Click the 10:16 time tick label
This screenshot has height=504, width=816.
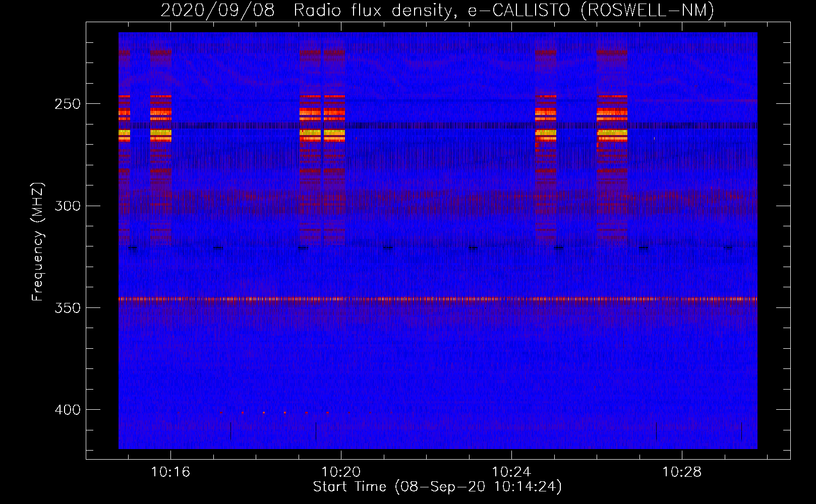tap(170, 472)
